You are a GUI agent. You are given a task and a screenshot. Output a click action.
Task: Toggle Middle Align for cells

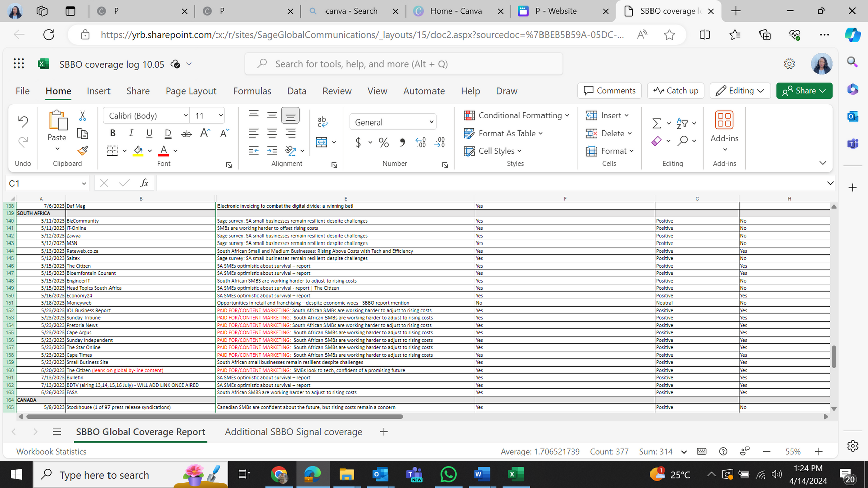point(272,116)
